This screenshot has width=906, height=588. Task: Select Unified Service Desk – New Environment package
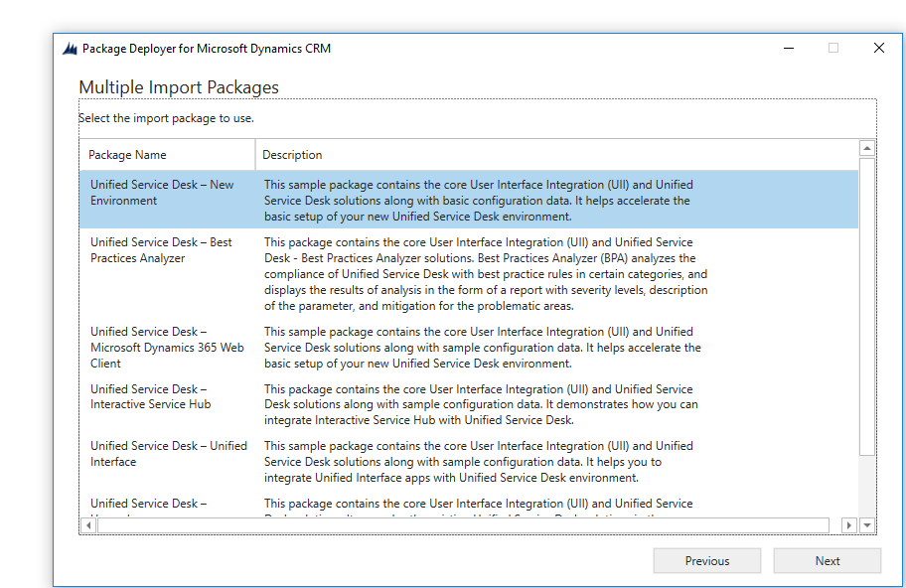point(469,200)
